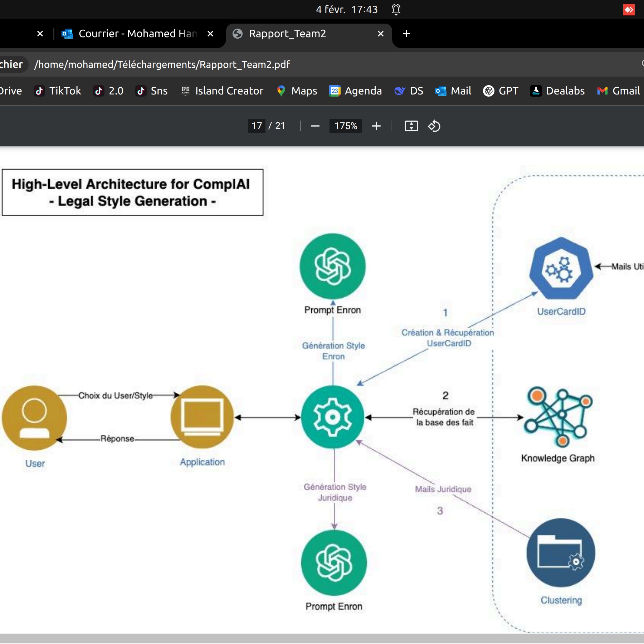
Task: Open the GPT bookmark
Action: pyautogui.click(x=501, y=91)
